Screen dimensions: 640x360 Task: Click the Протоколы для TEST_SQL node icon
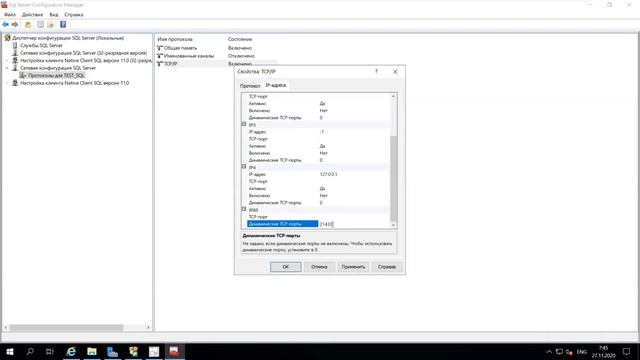[x=23, y=76]
